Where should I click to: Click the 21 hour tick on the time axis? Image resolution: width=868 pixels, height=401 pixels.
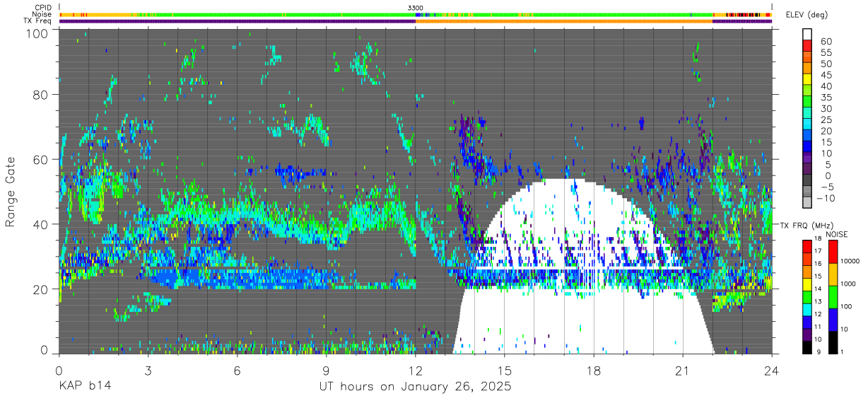(683, 371)
